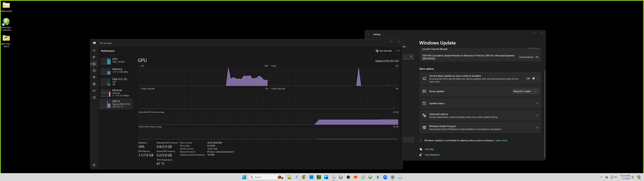Open the UOA app on taskbar
Viewport: 644px width, 181px height.
pyautogui.click(x=311, y=177)
